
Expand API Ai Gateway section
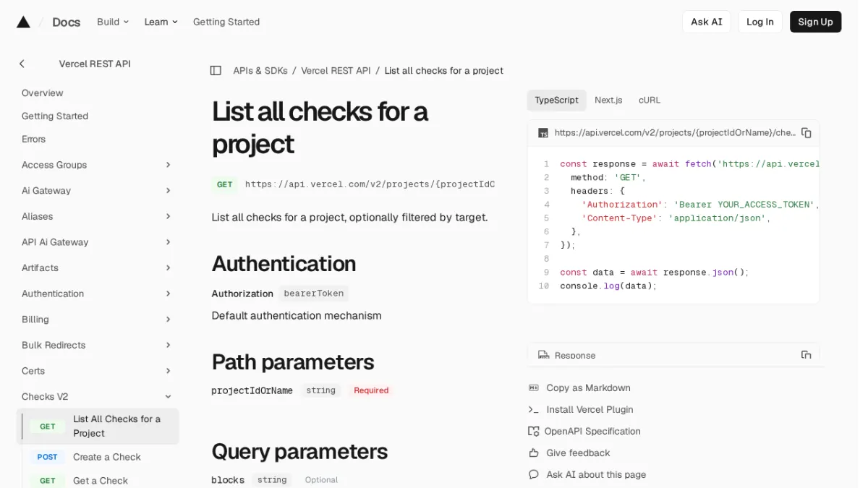tap(168, 242)
